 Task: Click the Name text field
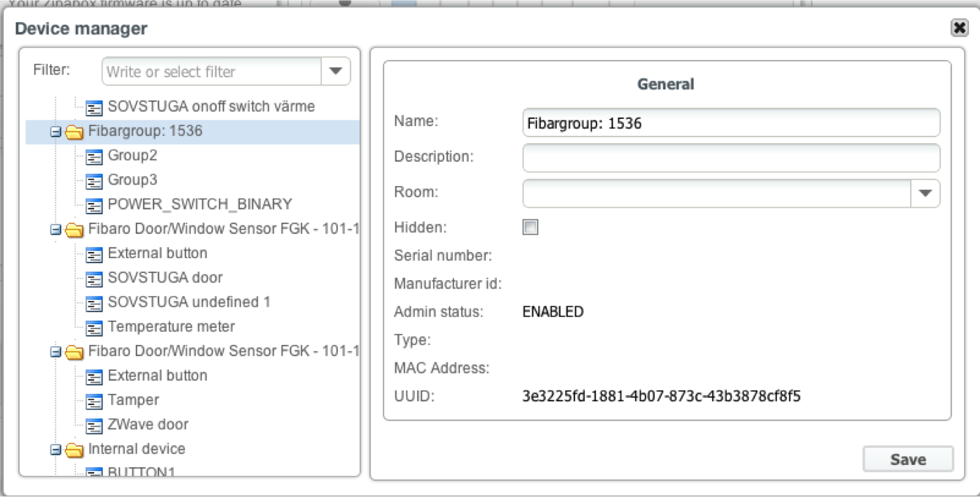pyautogui.click(x=731, y=123)
